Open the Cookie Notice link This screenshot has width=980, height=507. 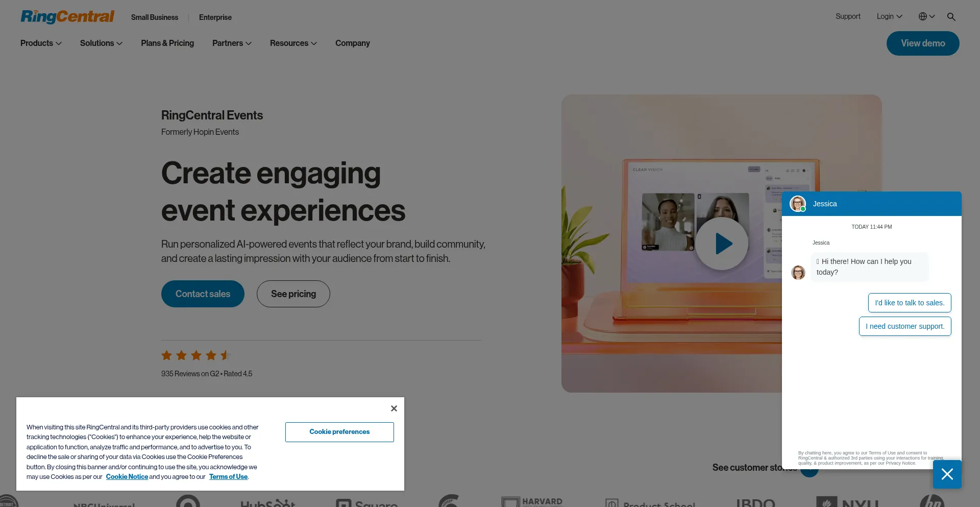click(127, 477)
